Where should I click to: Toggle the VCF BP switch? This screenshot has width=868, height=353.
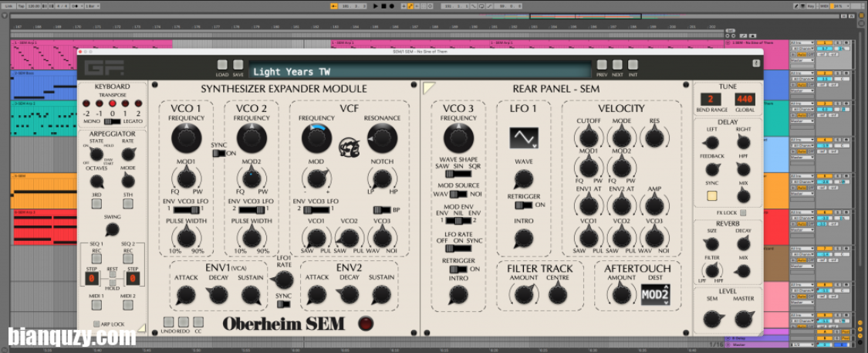click(x=383, y=210)
